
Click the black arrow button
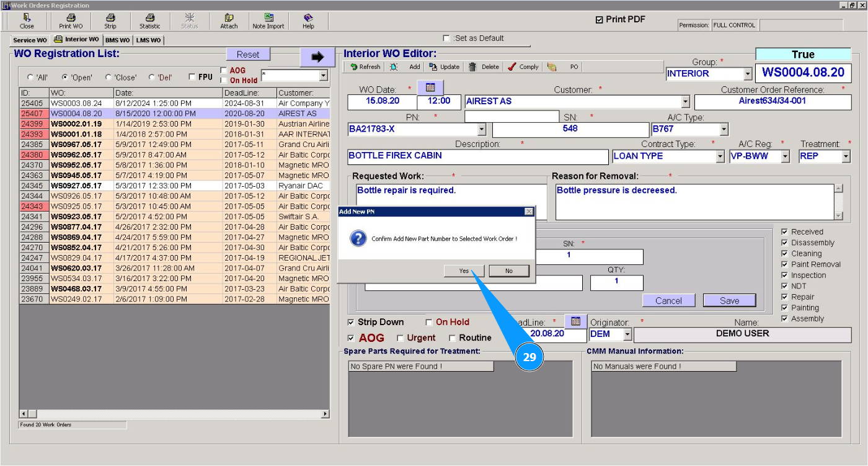click(317, 57)
